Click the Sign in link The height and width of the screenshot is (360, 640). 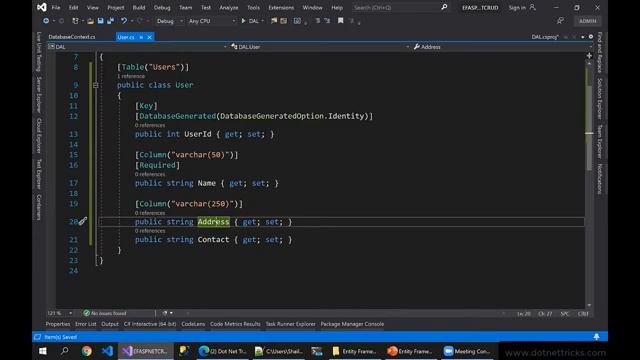pos(517,7)
